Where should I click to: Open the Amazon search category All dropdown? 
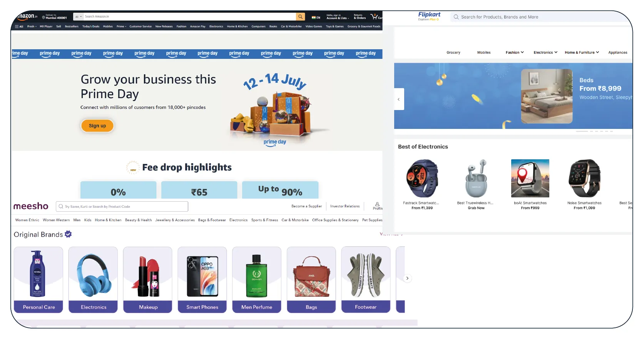[78, 17]
